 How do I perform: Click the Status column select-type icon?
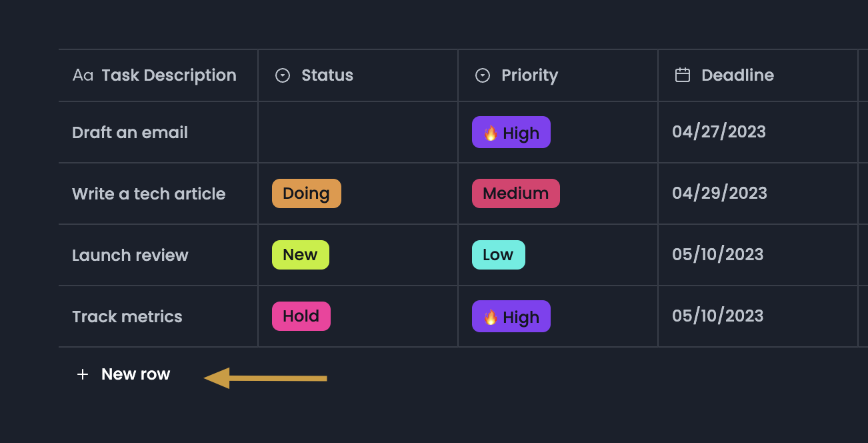283,75
